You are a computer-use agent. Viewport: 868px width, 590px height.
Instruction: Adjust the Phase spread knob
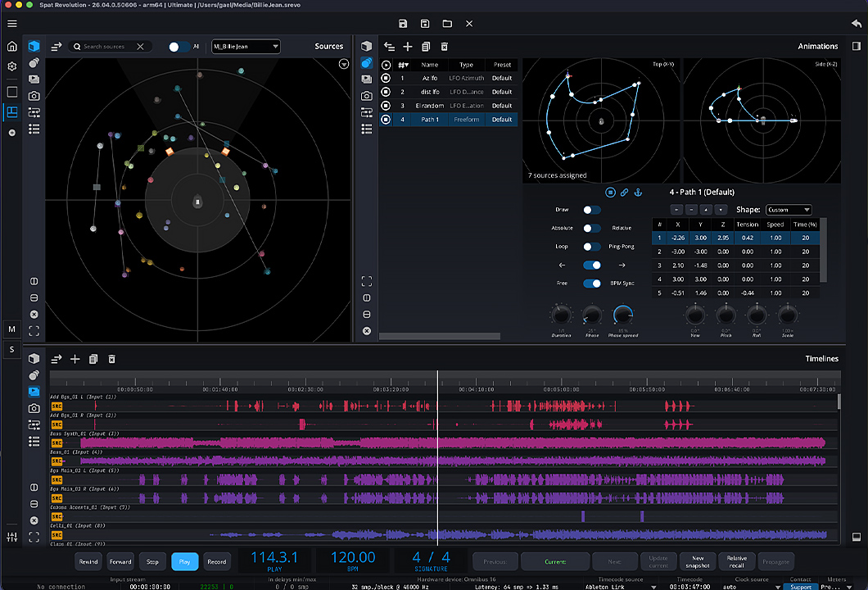click(x=622, y=315)
